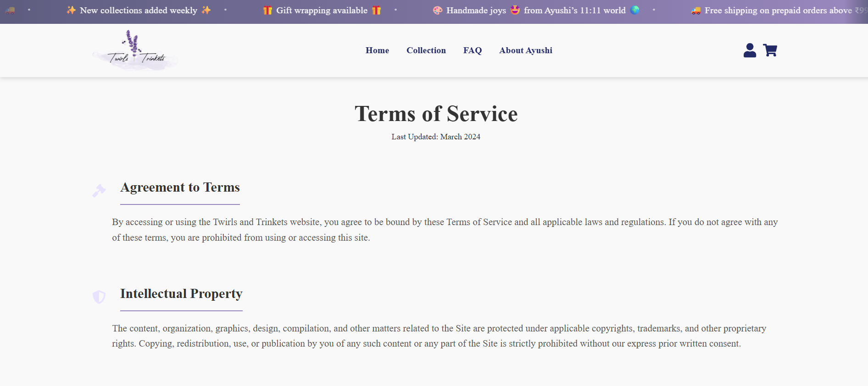Click the gift icon before 'Gift wrapping available'
Image resolution: width=868 pixels, height=386 pixels.
267,11
